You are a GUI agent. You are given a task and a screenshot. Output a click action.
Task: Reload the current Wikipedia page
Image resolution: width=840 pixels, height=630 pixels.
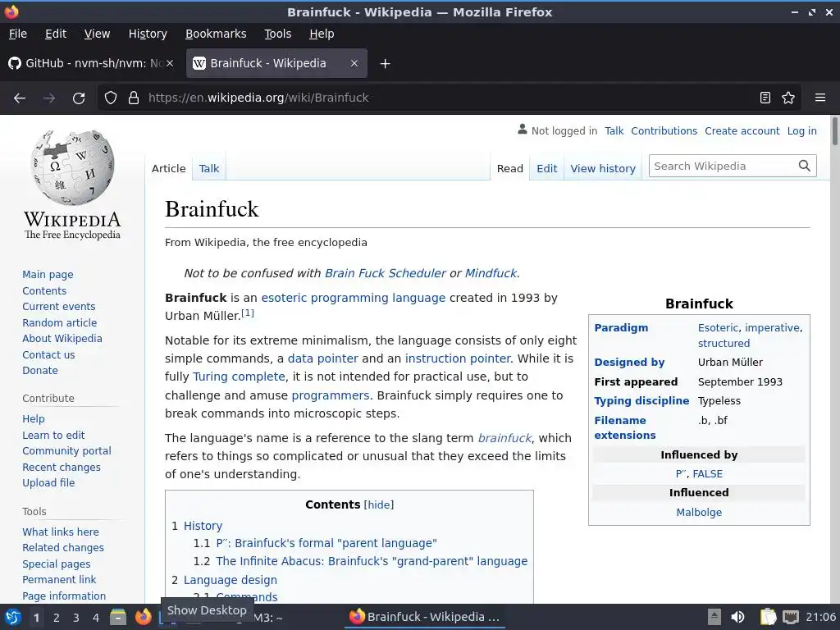[79, 98]
